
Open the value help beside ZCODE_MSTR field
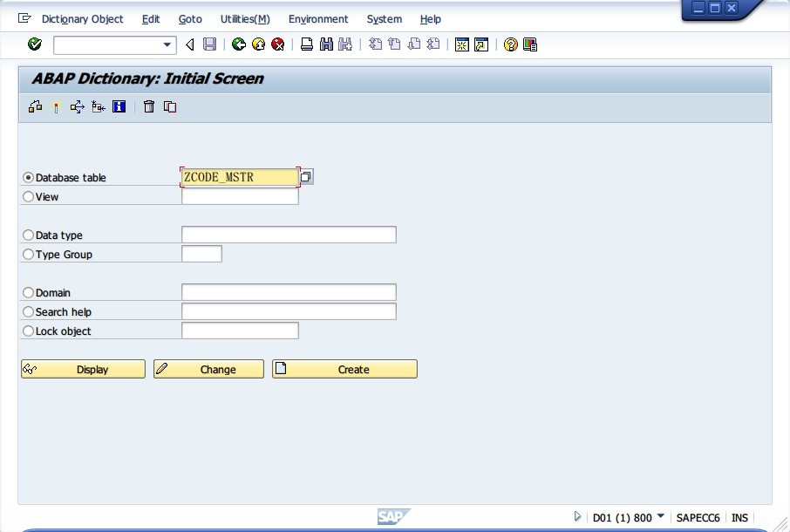tap(306, 176)
